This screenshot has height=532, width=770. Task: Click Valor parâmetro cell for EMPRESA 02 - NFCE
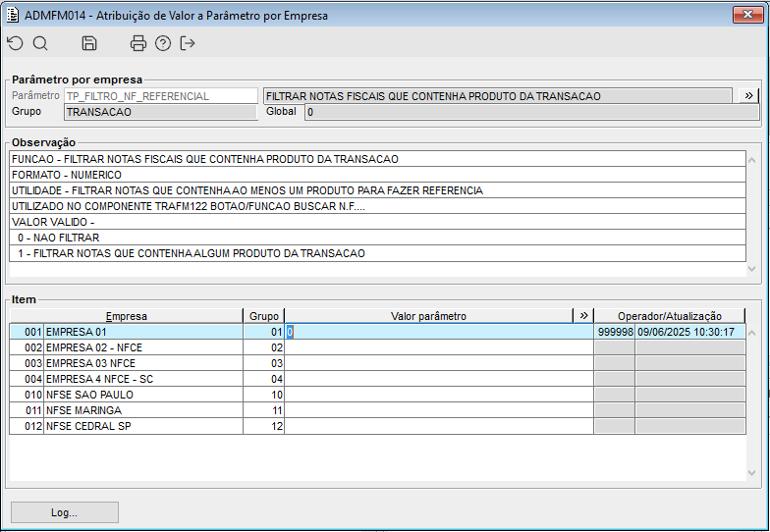[x=439, y=347]
